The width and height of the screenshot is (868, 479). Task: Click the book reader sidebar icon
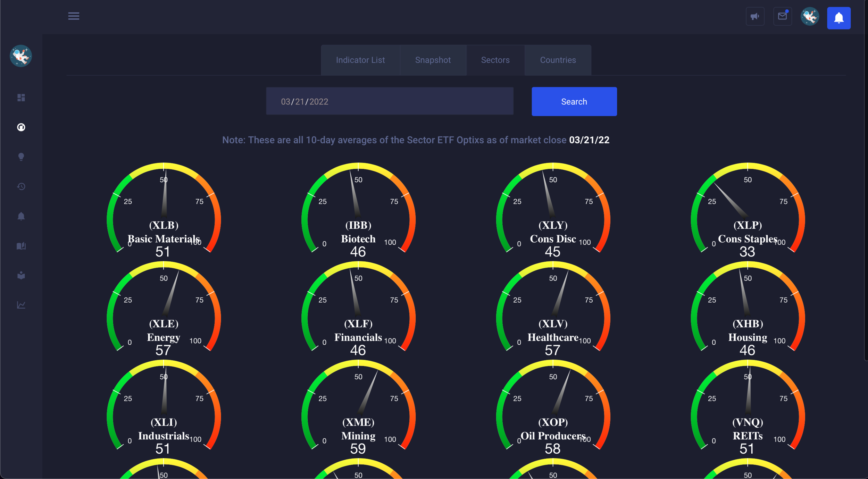click(21, 276)
